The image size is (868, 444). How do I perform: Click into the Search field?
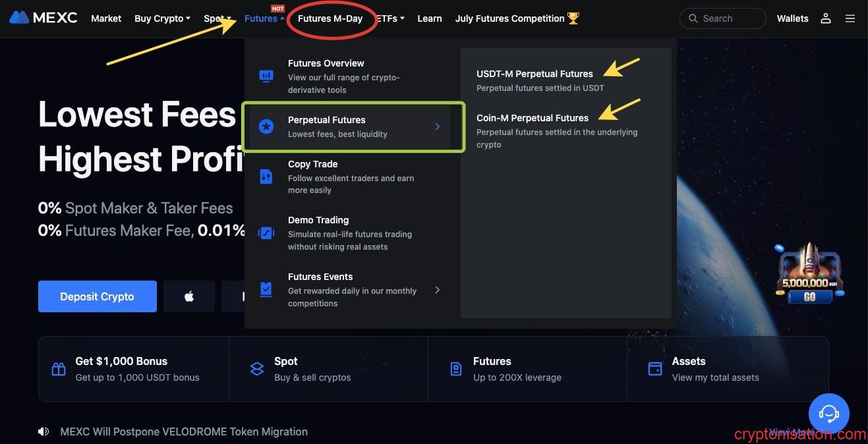[723, 18]
